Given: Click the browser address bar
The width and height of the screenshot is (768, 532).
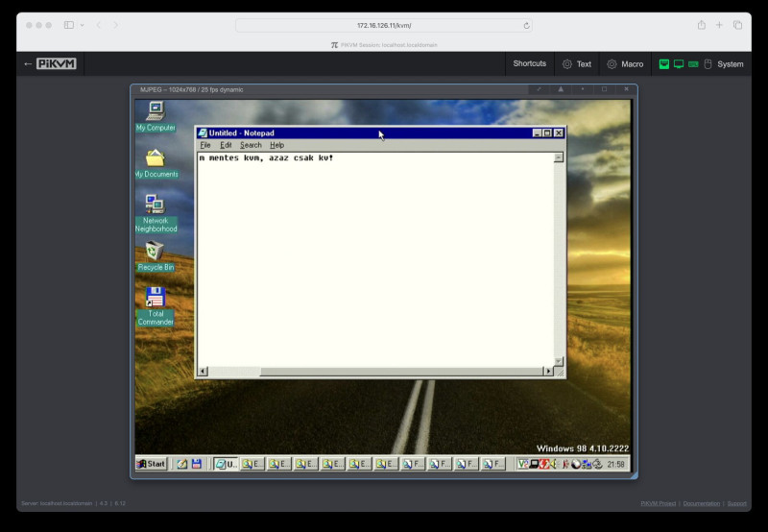Looking at the screenshot, I should [384, 26].
